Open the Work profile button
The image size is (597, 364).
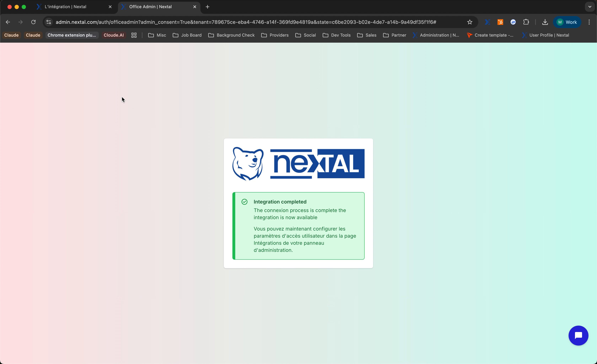point(567,22)
